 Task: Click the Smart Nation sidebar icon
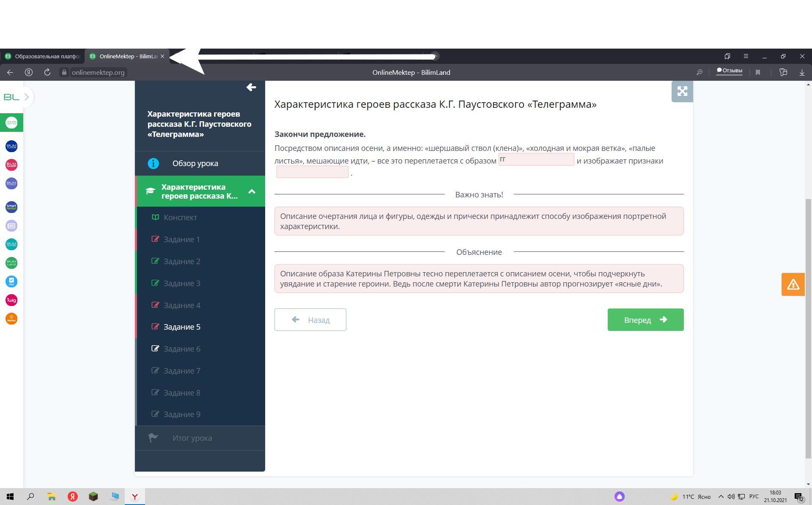click(x=11, y=207)
